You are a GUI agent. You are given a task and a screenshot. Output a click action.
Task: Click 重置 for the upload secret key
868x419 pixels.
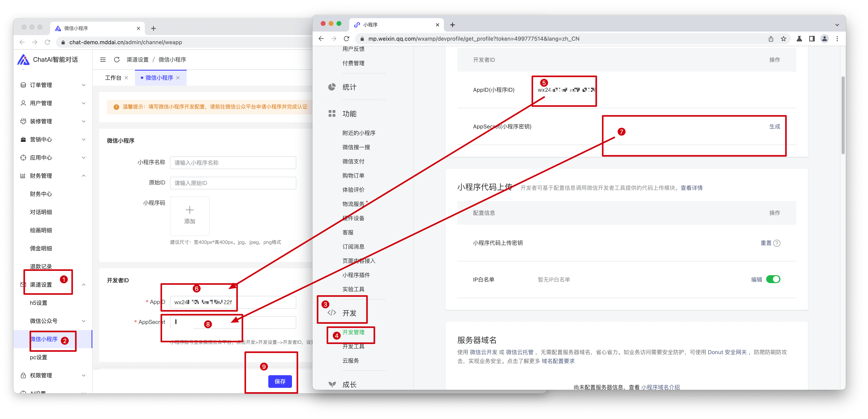(x=766, y=243)
